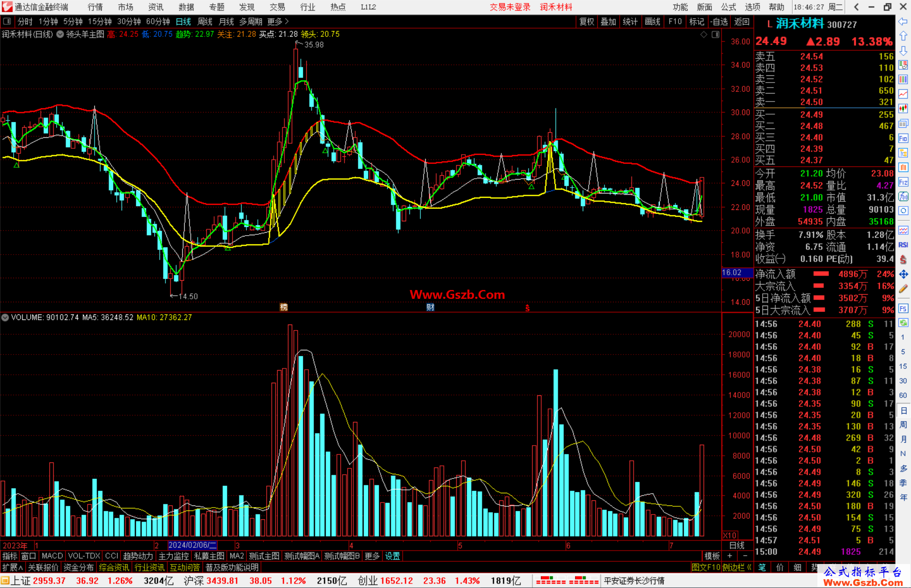Click the page up arrow sidebar icon
The height and width of the screenshot is (588, 911).
pyautogui.click(x=903, y=36)
